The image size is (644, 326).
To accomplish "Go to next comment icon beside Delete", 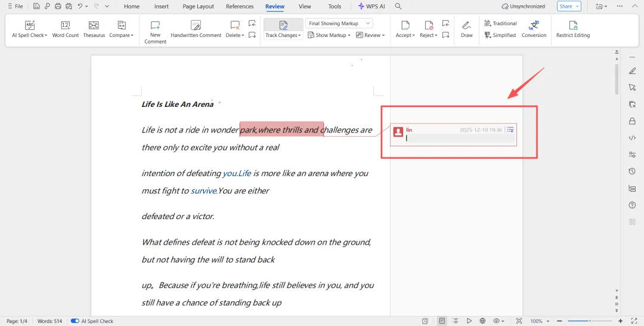I will click(x=252, y=35).
